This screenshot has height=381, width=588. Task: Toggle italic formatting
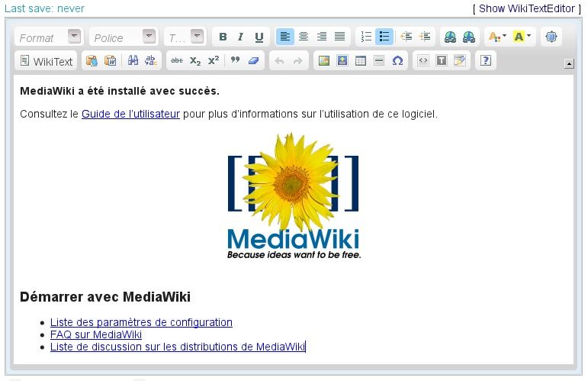241,37
